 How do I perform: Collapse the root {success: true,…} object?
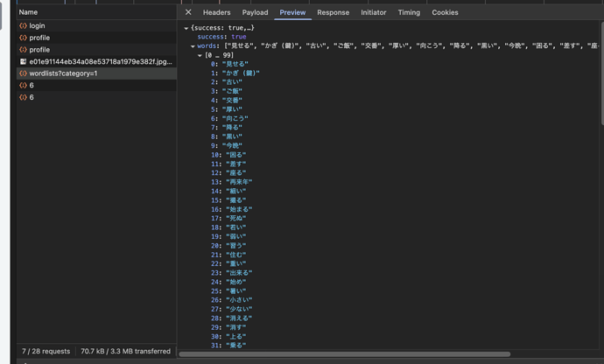pos(186,28)
